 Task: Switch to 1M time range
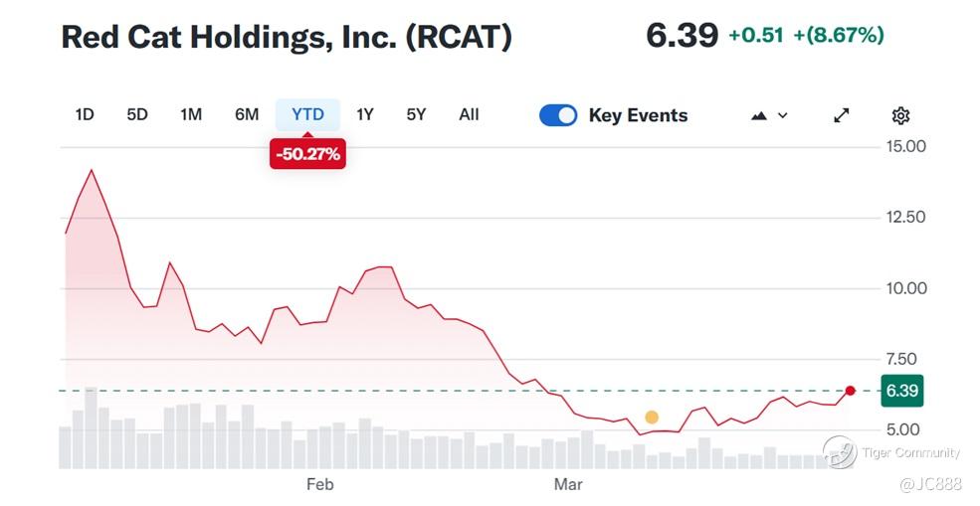coord(191,114)
